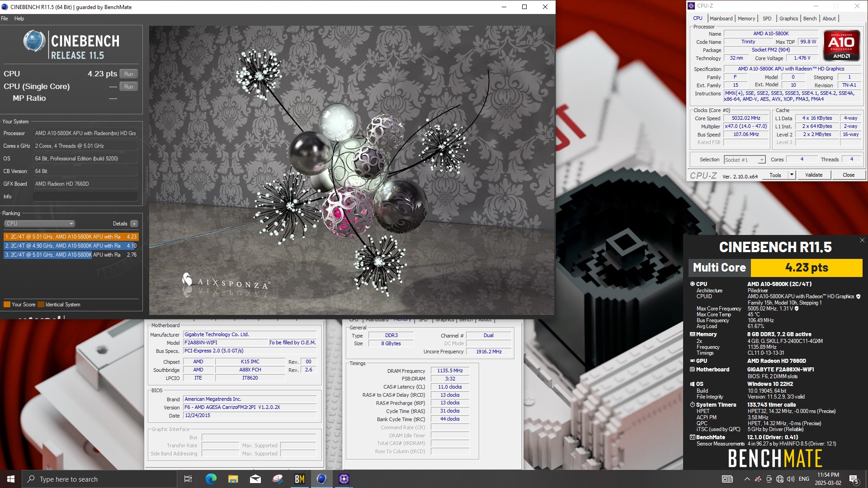Screen dimensions: 868x488
Task: Click the Info text field in Cinebench
Action: click(x=85, y=197)
